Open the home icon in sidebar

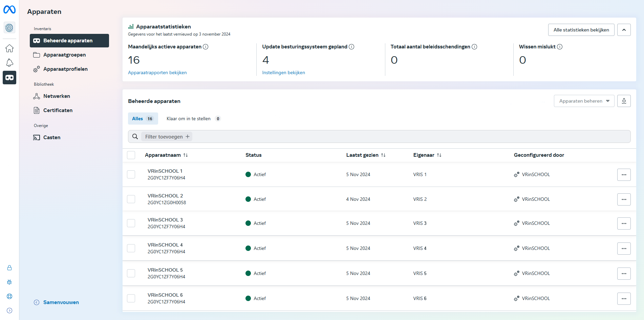point(9,48)
